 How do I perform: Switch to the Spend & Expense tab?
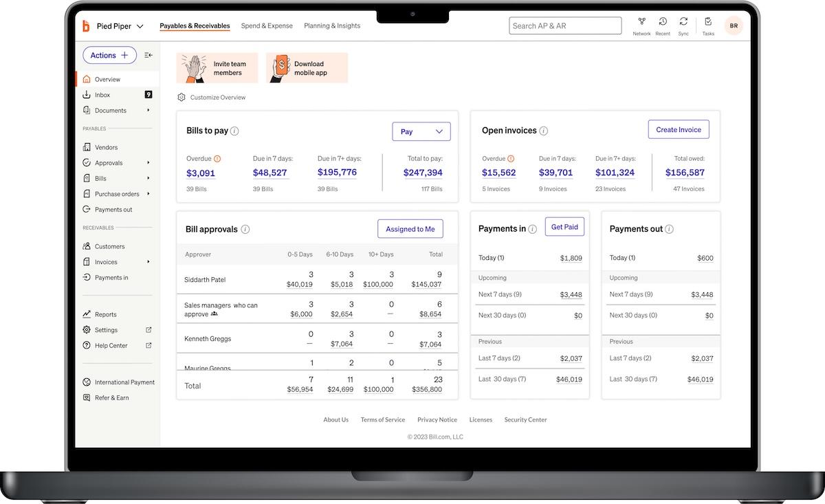point(267,25)
